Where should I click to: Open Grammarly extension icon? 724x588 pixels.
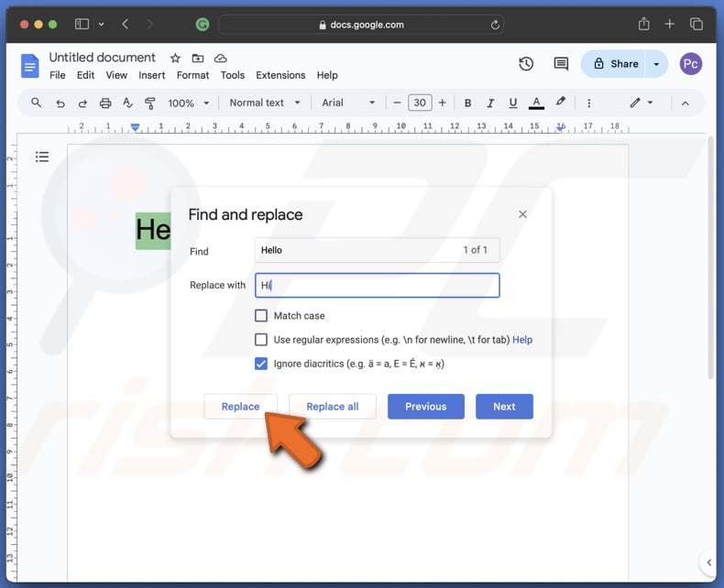(203, 25)
